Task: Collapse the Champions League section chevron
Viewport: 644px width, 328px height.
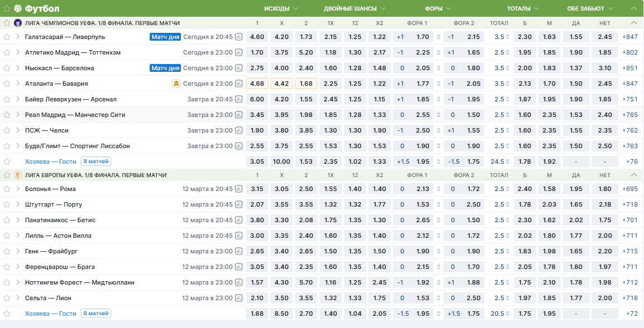Action: point(633,23)
